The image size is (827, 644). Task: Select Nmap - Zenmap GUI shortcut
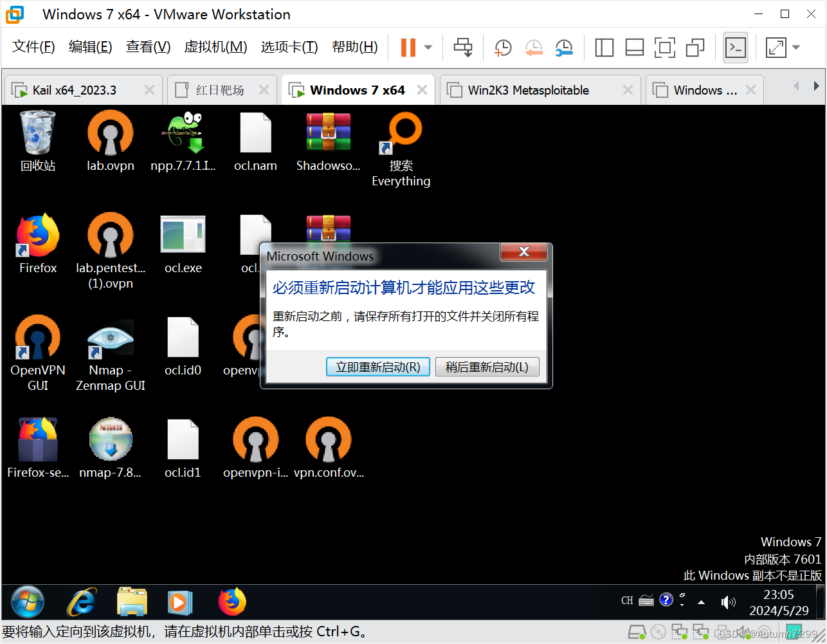111,354
